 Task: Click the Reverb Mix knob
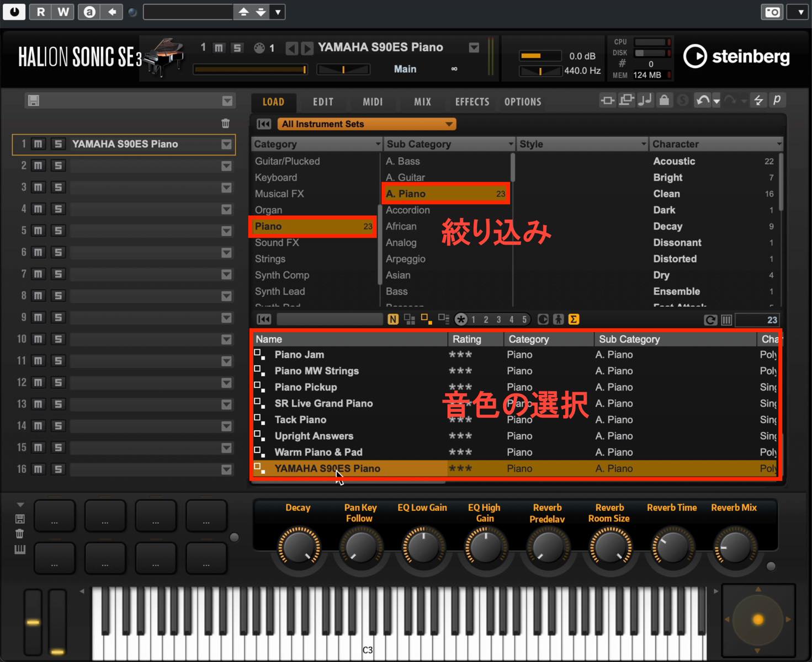(734, 547)
